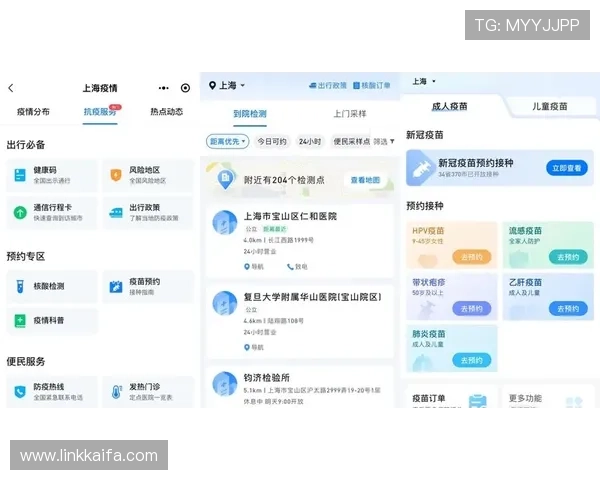Open 钧济检验所 listing title
The width and height of the screenshot is (600, 480).
(x=266, y=378)
